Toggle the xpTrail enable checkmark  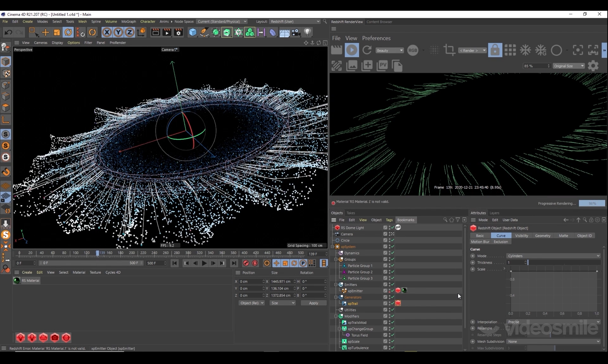click(392, 303)
